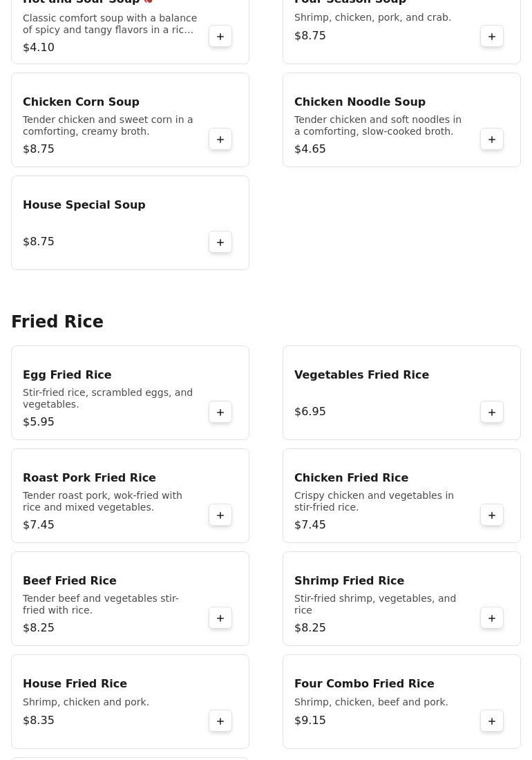Add Shrimp Fried Rice using the plus button

(x=491, y=618)
